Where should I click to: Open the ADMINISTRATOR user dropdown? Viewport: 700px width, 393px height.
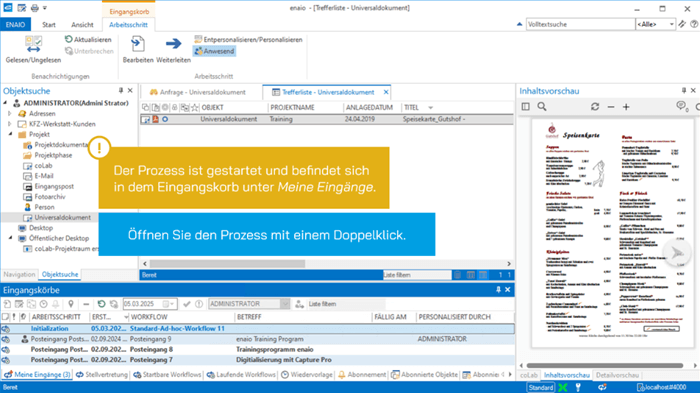point(284,304)
